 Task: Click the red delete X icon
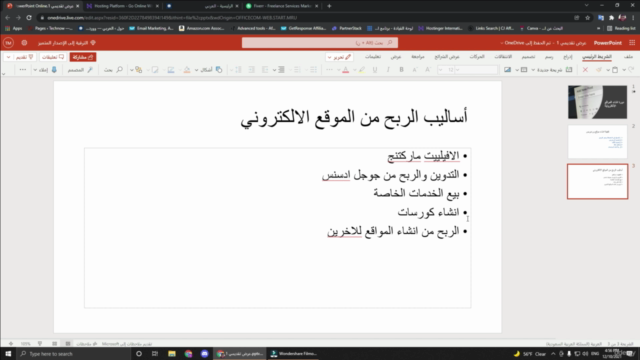585,70
